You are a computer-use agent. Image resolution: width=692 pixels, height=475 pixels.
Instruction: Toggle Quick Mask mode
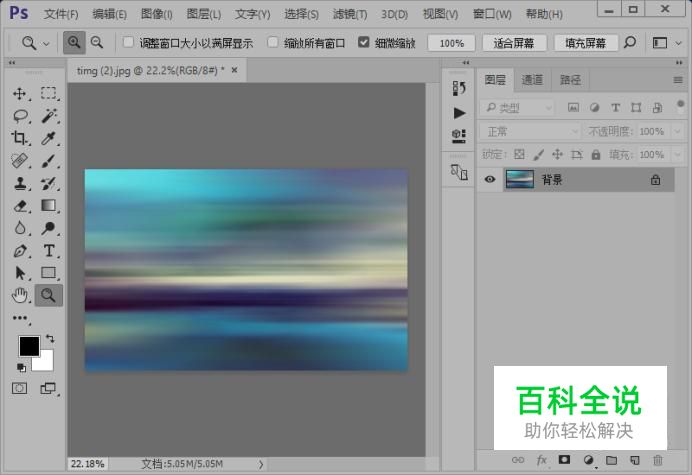point(19,388)
